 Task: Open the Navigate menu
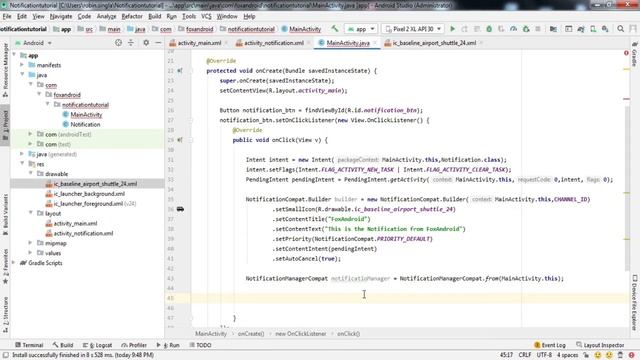pyautogui.click(x=61, y=16)
